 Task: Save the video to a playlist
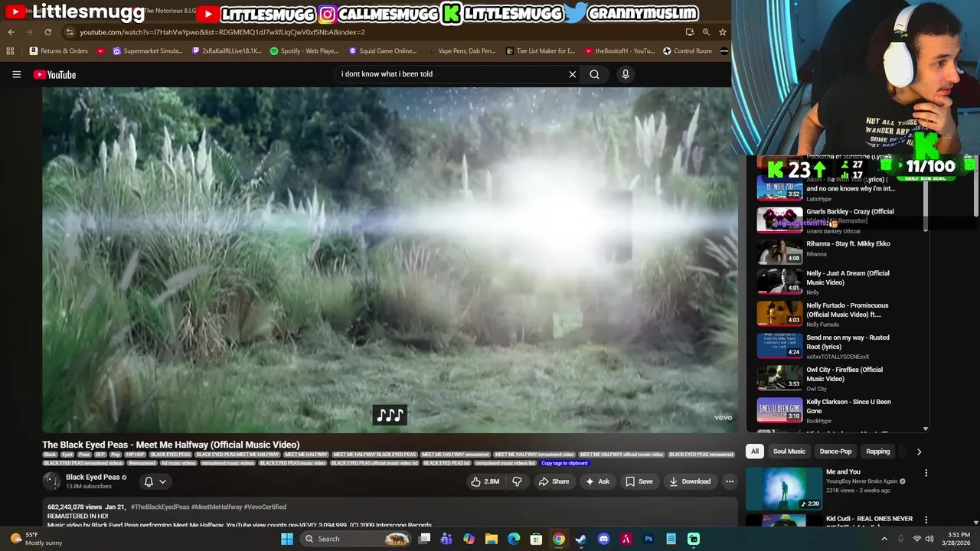(639, 481)
